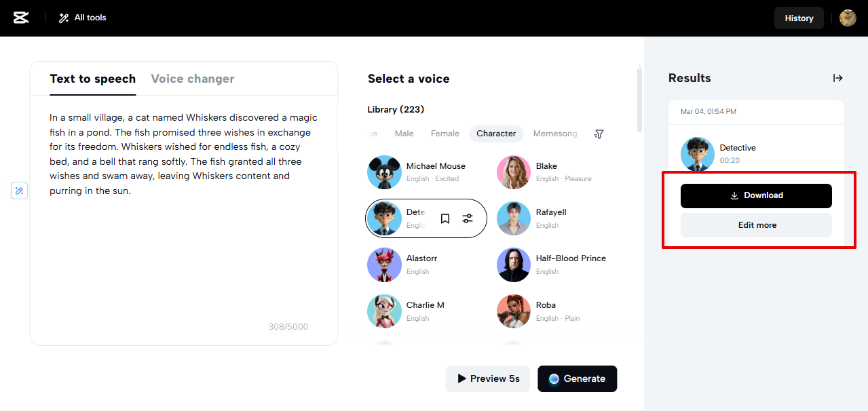Screen dimensions: 868x411
Task: Enable the Memesong voice filter
Action: pos(554,134)
